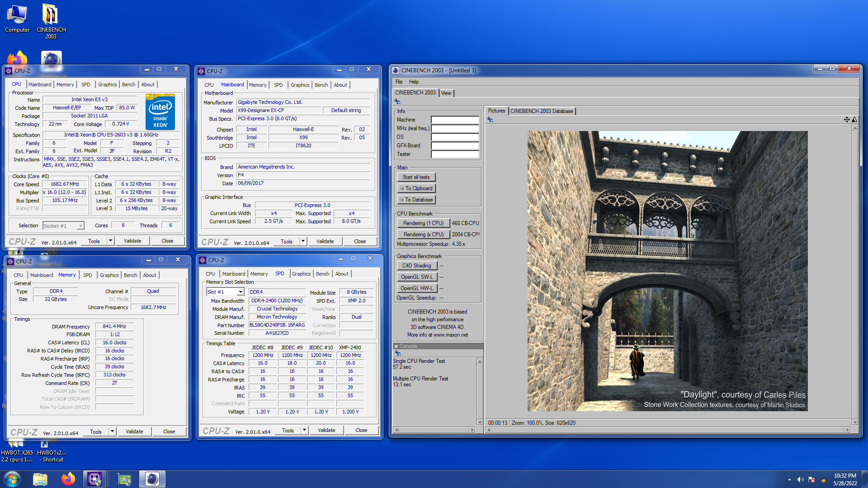This screenshot has height=488, width=868.
Task: Click the CPU-Z title icon of the SPD window
Action: click(x=203, y=260)
